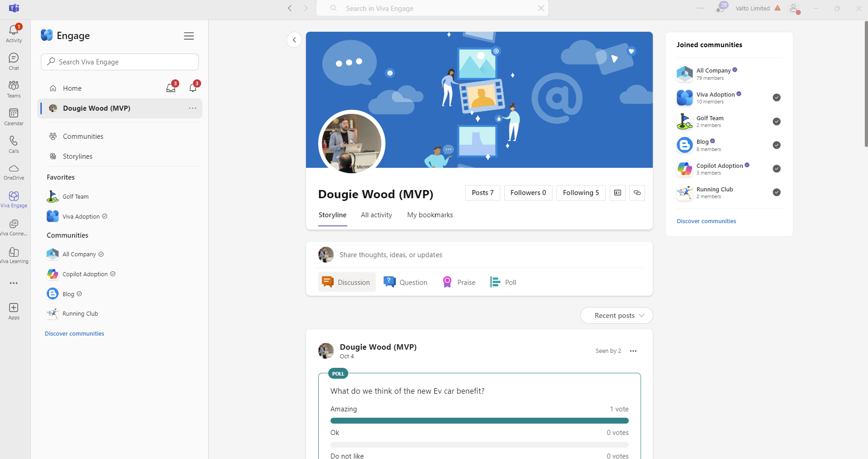Open All Company in sidebar Communities
This screenshot has width=868, height=459.
pos(75,254)
